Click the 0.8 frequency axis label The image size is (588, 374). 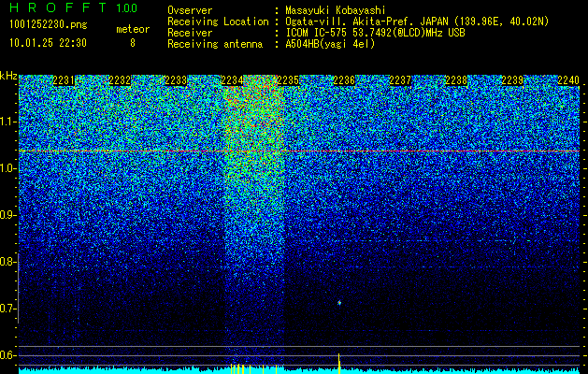click(x=7, y=262)
